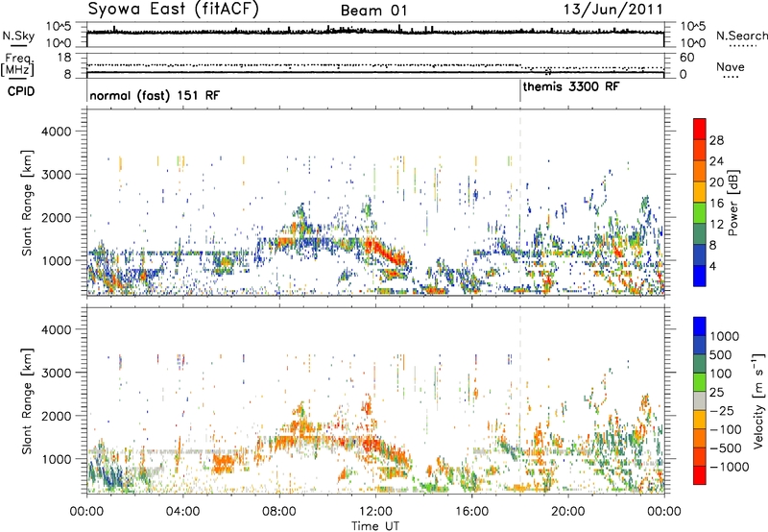Click the 'N.Search' legend label

click(742, 36)
